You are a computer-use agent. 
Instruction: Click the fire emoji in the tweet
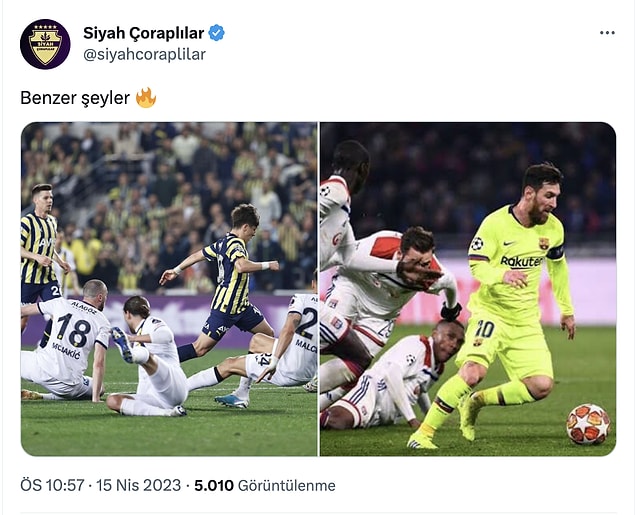[x=146, y=98]
